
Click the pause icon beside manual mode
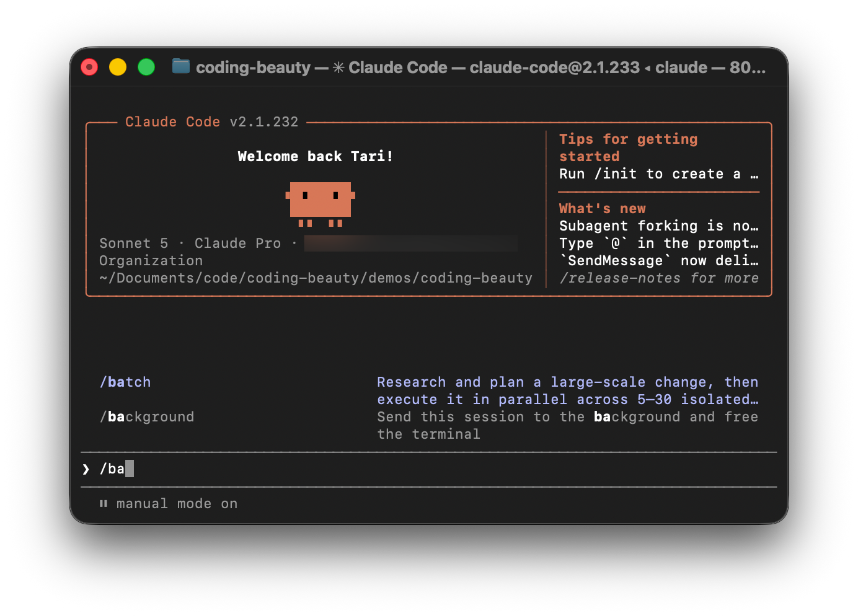pyautogui.click(x=104, y=504)
